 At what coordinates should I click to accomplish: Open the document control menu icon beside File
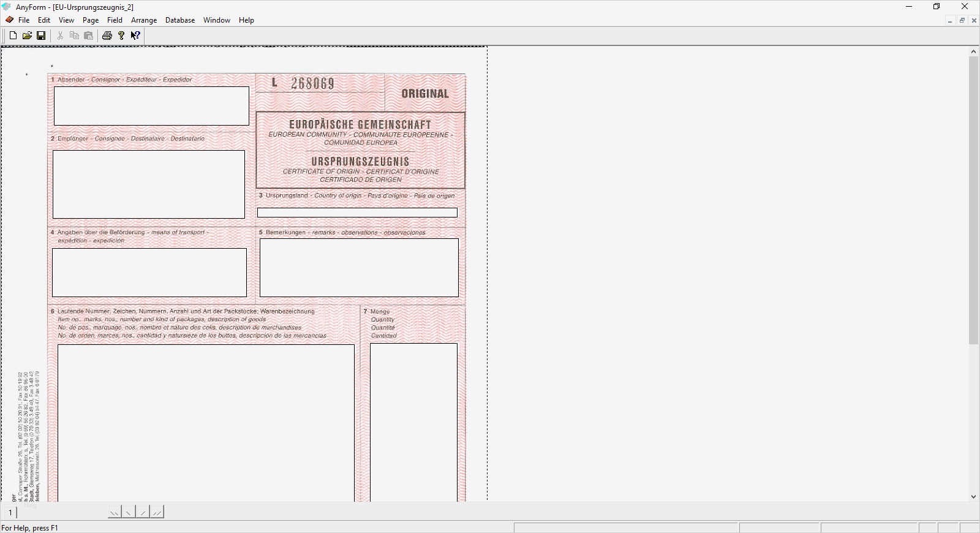click(x=9, y=20)
